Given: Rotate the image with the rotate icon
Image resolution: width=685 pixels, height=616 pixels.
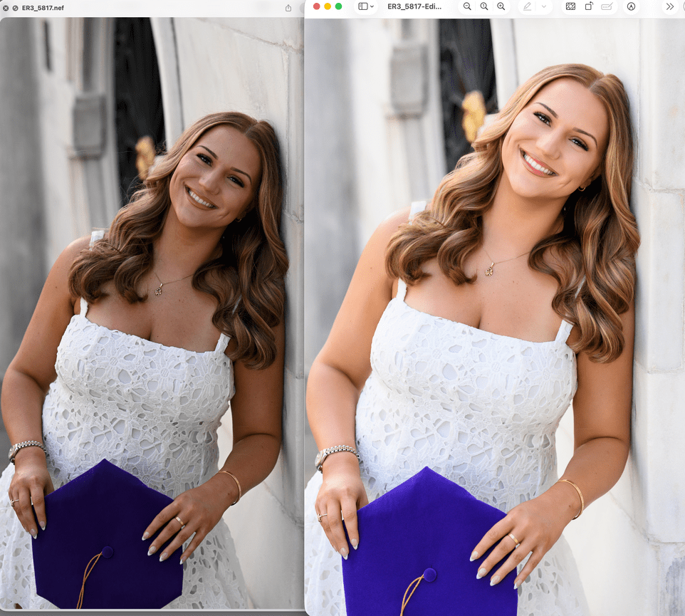Looking at the screenshot, I should (x=589, y=6).
